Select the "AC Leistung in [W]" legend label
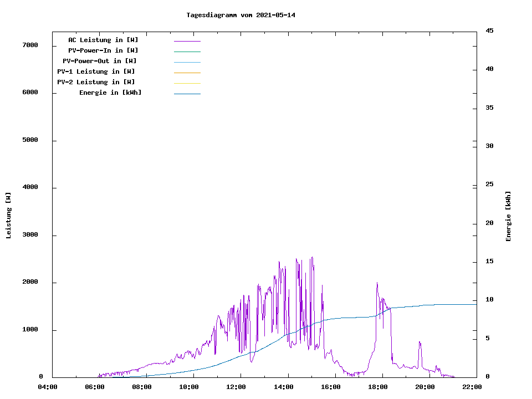Image resolution: width=532 pixels, height=399 pixels. (103, 40)
